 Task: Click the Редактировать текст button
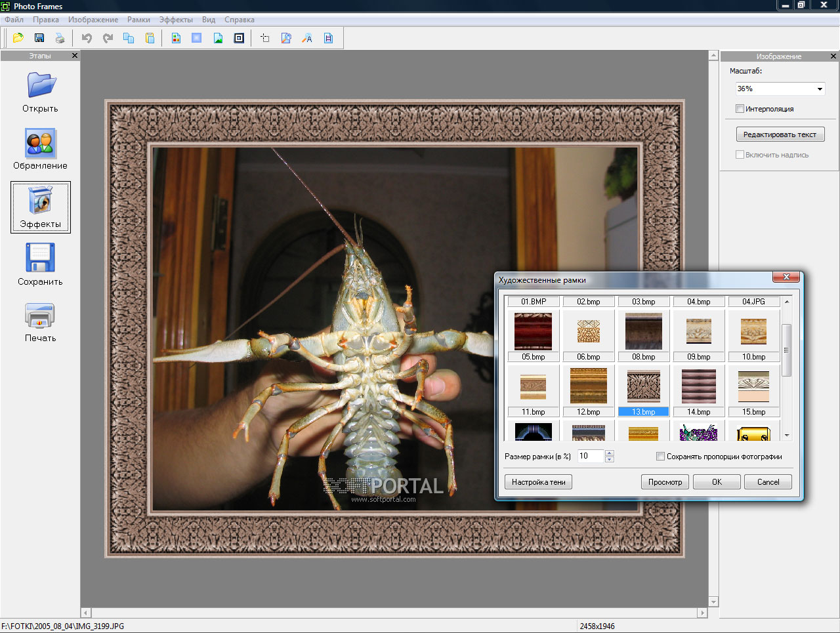tap(780, 134)
